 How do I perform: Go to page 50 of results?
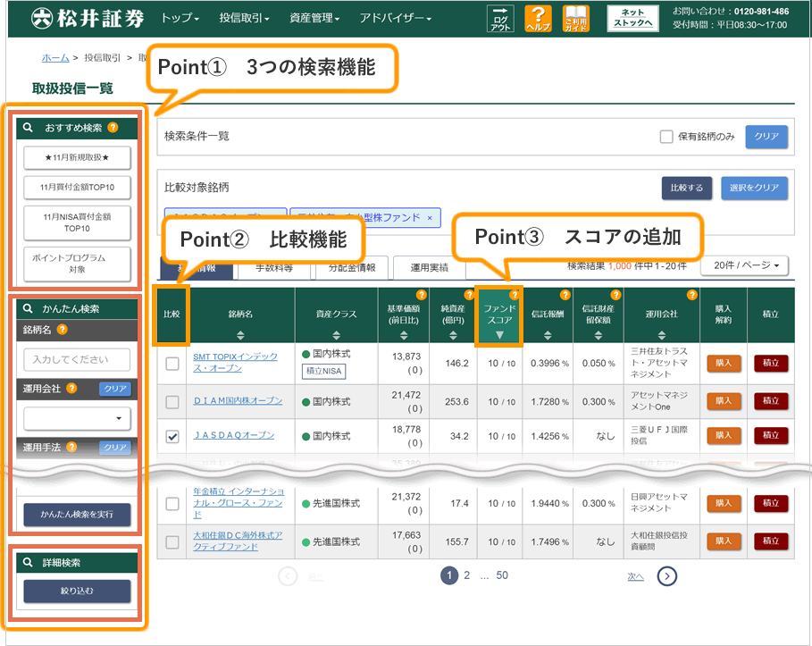(502, 575)
